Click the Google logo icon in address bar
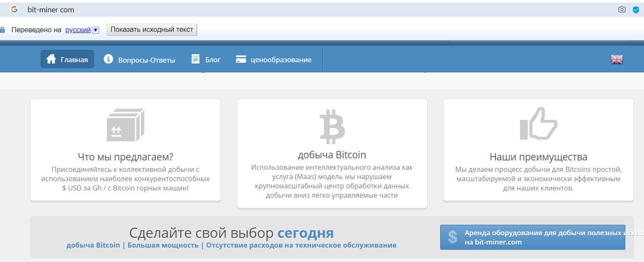The image size is (644, 262). (x=14, y=9)
